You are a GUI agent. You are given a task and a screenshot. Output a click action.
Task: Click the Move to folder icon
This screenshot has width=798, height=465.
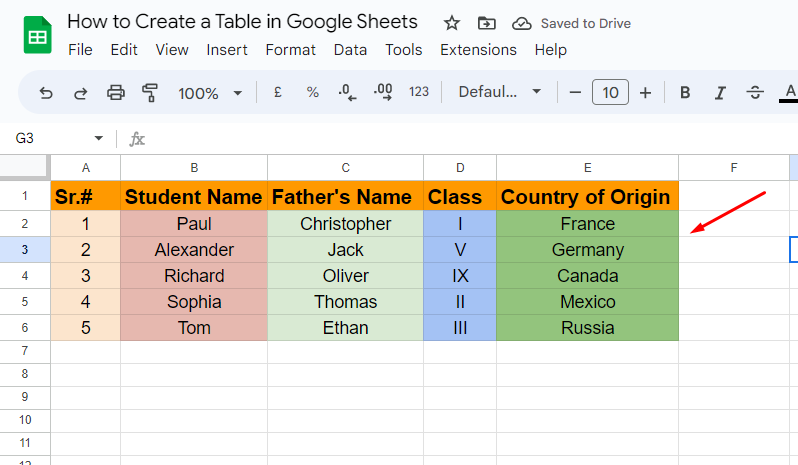(x=487, y=23)
